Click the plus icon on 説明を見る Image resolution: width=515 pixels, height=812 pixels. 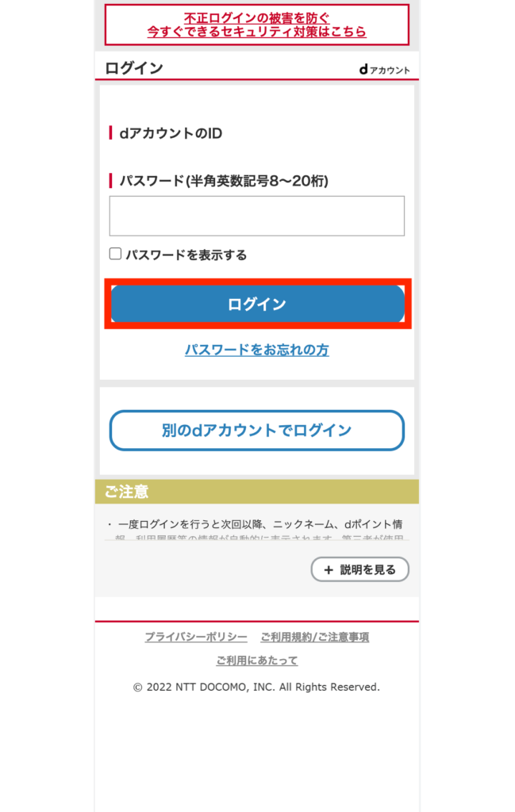tap(329, 569)
